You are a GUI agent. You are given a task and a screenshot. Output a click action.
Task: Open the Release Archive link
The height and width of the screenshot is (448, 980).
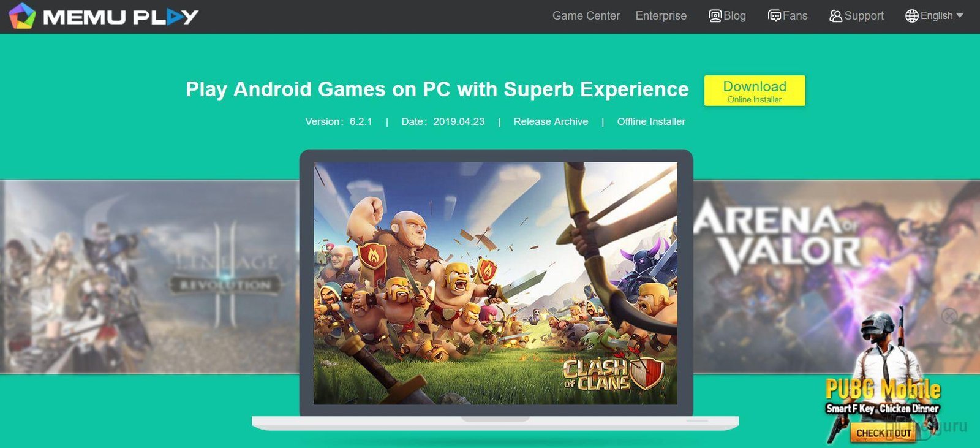click(551, 121)
